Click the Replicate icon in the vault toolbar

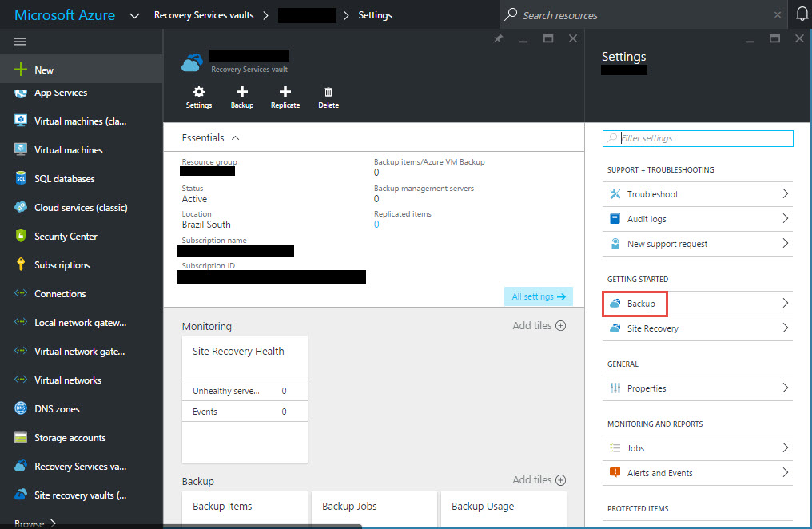click(x=285, y=97)
